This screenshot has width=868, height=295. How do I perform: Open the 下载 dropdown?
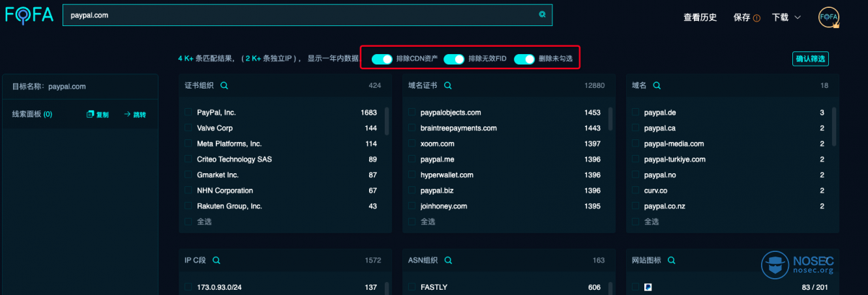[786, 18]
